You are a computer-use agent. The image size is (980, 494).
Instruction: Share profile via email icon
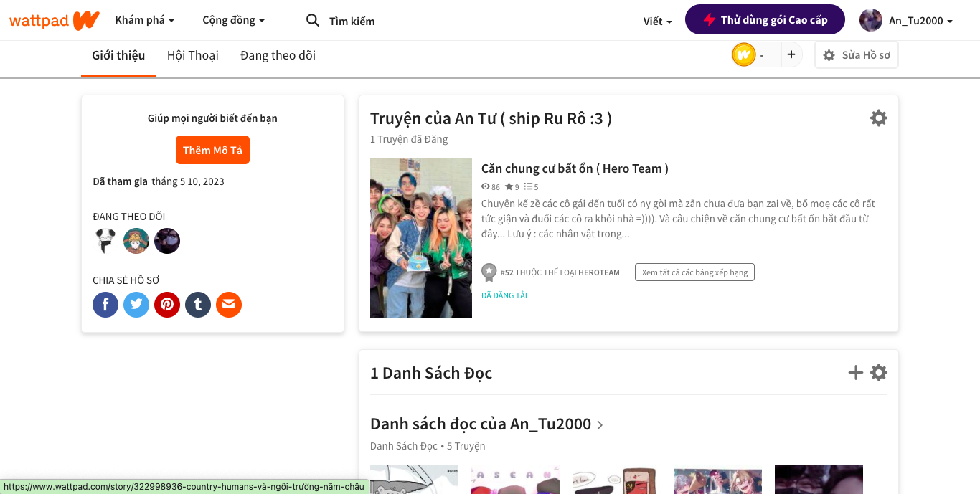click(229, 305)
